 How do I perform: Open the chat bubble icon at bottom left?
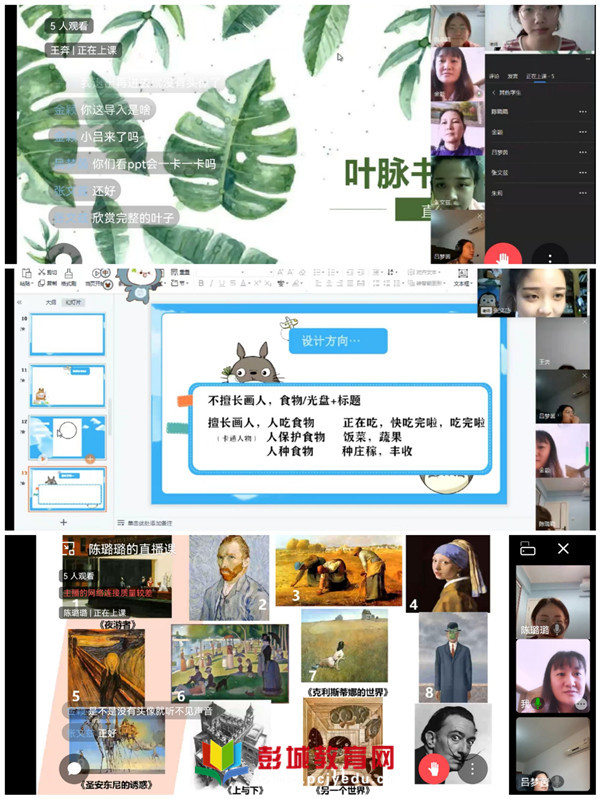click(74, 768)
